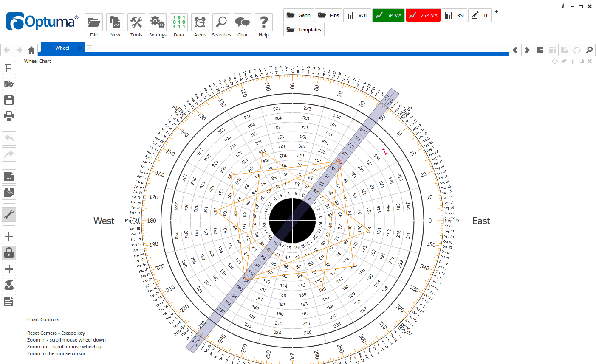Click the RSI indicator button

pos(455,15)
